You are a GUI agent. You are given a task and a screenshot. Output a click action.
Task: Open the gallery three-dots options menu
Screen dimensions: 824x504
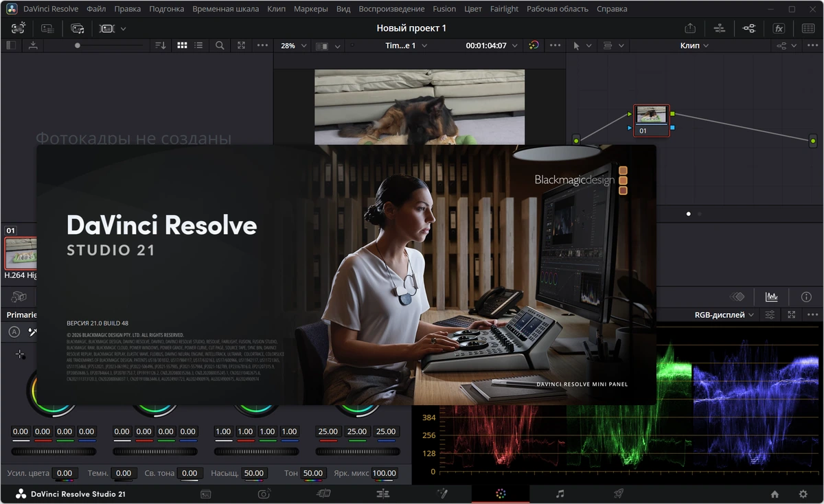click(262, 45)
